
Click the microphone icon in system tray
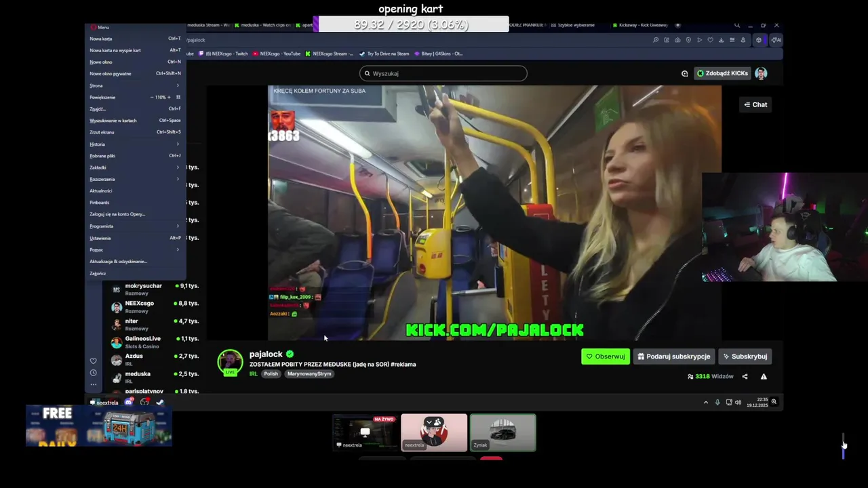point(717,402)
